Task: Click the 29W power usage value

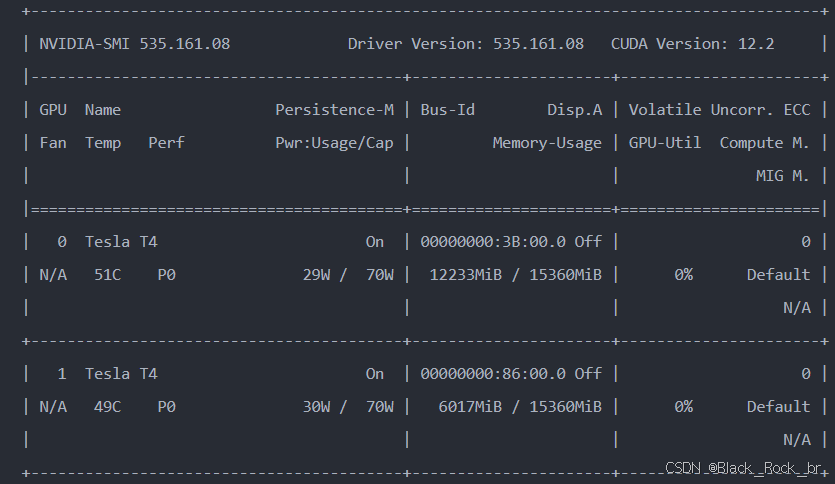Action: [x=316, y=275]
